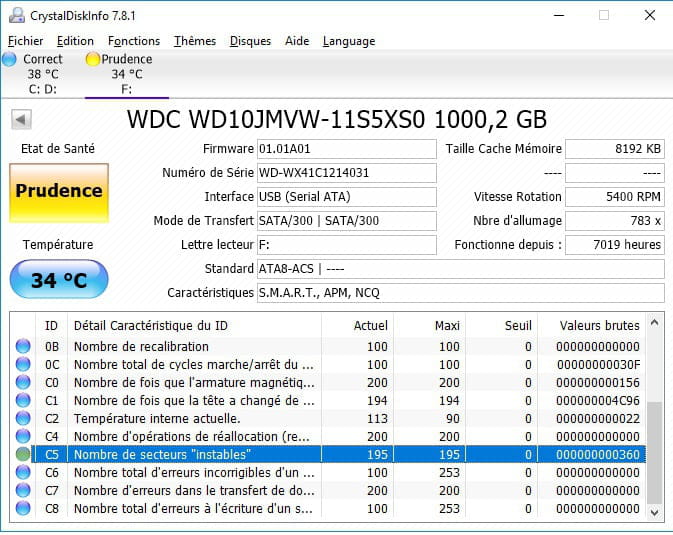Select row Nombre total d'erreurs incorrigibles
The height and width of the screenshot is (535, 673).
tap(328, 472)
